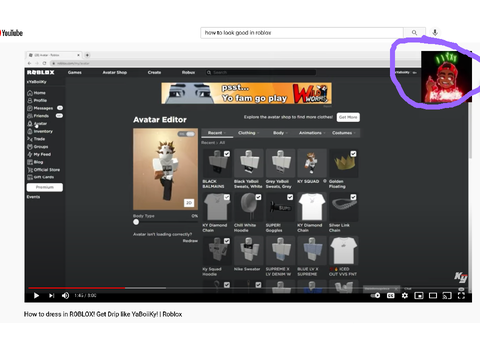Reload the page in the browser

(44, 63)
